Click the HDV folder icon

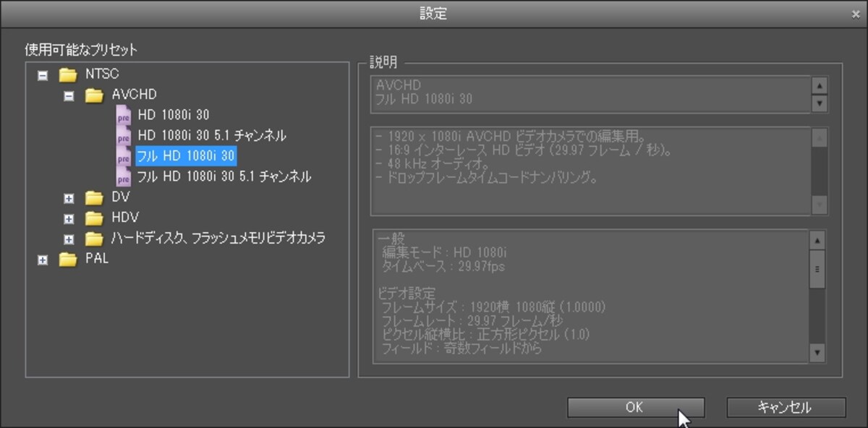[94, 217]
